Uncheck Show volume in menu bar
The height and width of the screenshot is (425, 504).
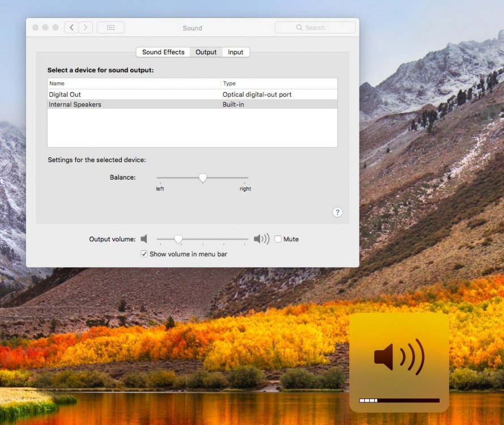pos(144,254)
